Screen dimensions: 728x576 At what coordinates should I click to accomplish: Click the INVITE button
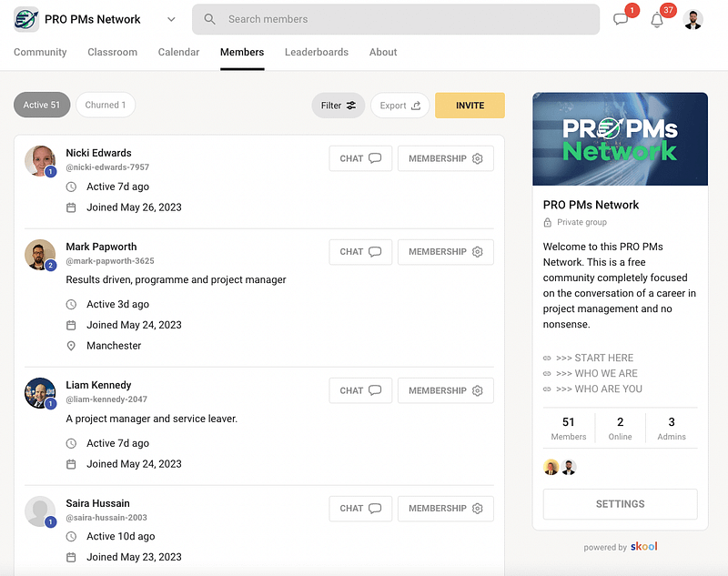click(470, 106)
